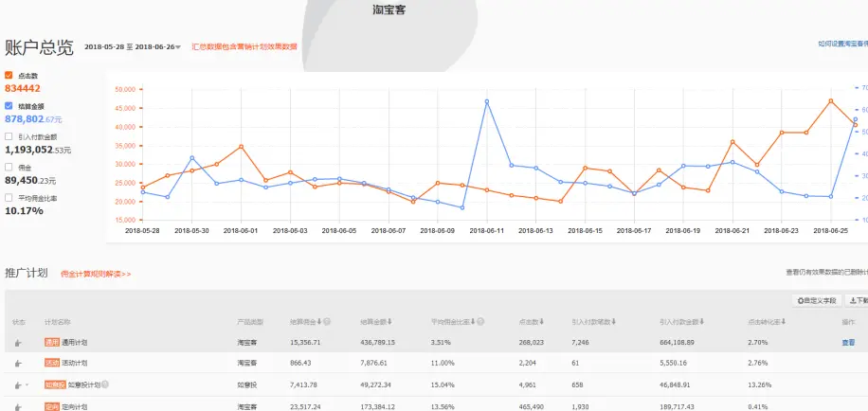Image resolution: width=868 pixels, height=411 pixels.
Task: Click the status icon in 活动计划 row
Action: (18, 364)
